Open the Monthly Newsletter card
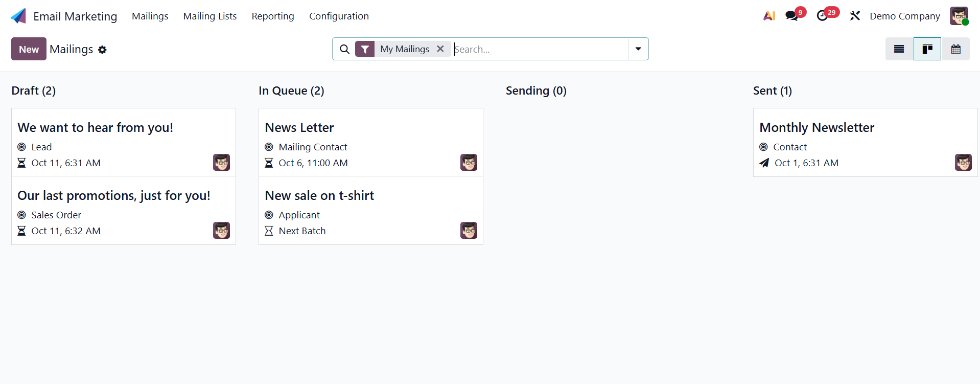 pyautogui.click(x=816, y=127)
